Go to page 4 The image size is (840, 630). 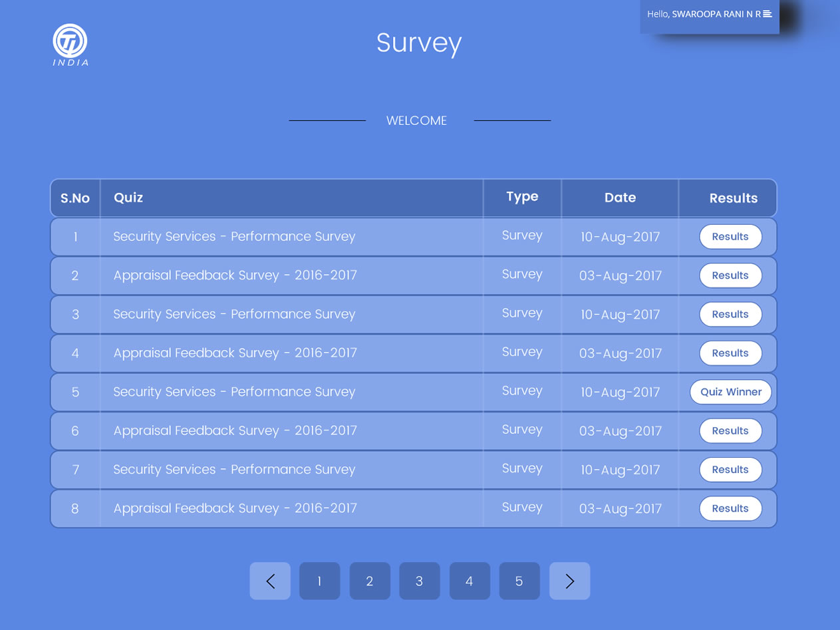470,581
